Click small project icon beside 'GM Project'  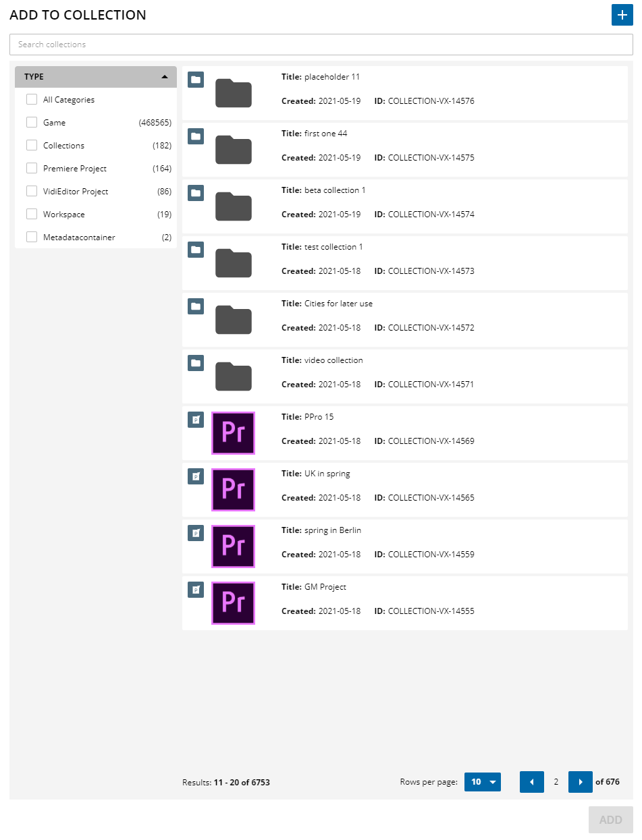click(x=196, y=590)
